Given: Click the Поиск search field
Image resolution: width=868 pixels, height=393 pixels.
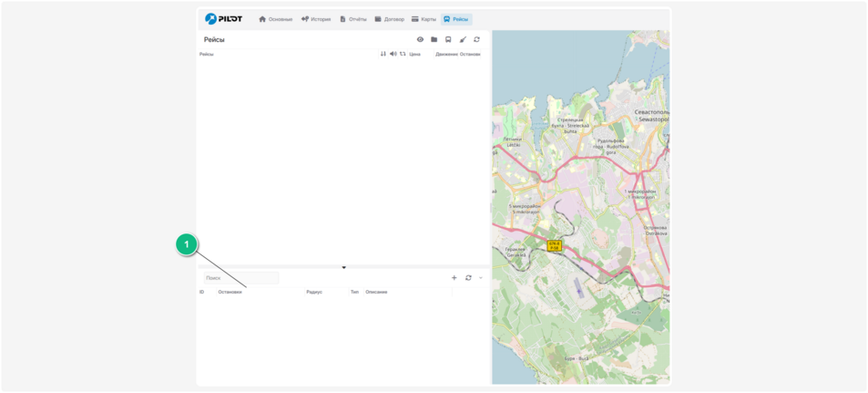Looking at the screenshot, I should 241,278.
